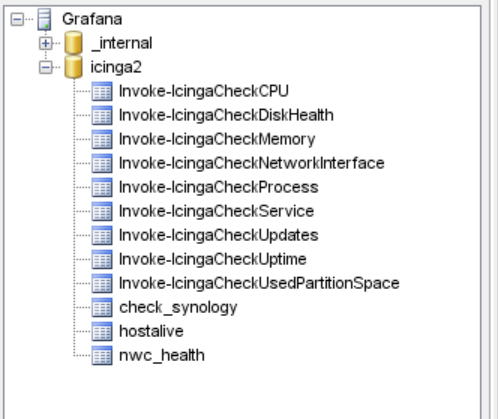Collapse the icinga2 database node
498x419 pixels.
pos(46,68)
